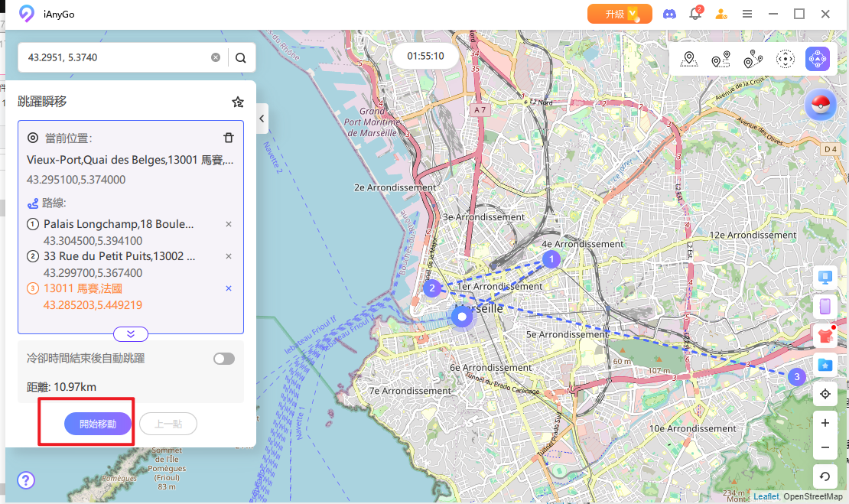Open the help question mark icon
This screenshot has width=849, height=504.
pyautogui.click(x=26, y=480)
